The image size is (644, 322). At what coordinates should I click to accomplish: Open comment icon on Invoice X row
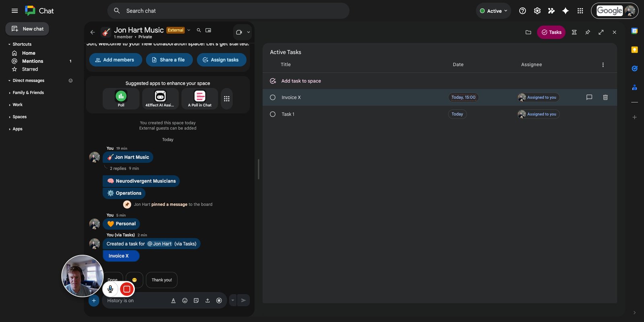(x=589, y=97)
